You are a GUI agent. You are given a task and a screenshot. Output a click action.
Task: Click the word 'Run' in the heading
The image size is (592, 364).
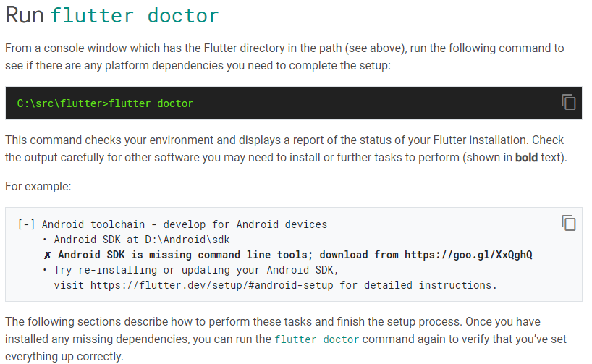tap(25, 15)
